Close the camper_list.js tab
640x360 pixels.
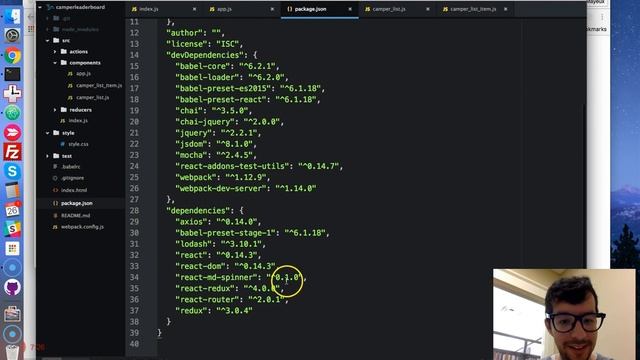(428, 9)
